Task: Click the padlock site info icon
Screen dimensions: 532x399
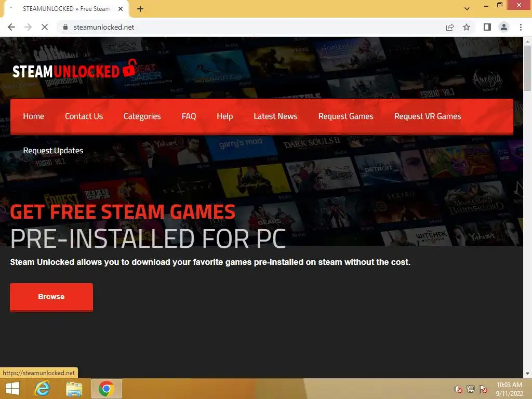Action: [65, 27]
